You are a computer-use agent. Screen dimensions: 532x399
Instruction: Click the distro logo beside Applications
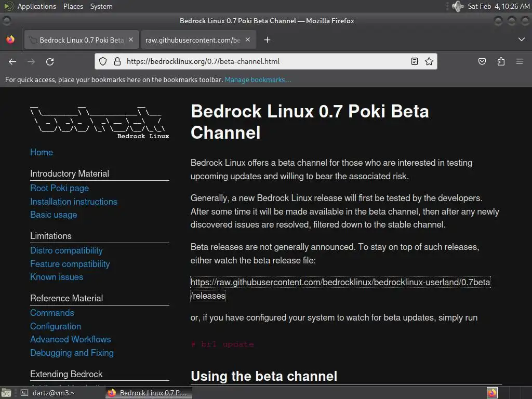tap(8, 6)
